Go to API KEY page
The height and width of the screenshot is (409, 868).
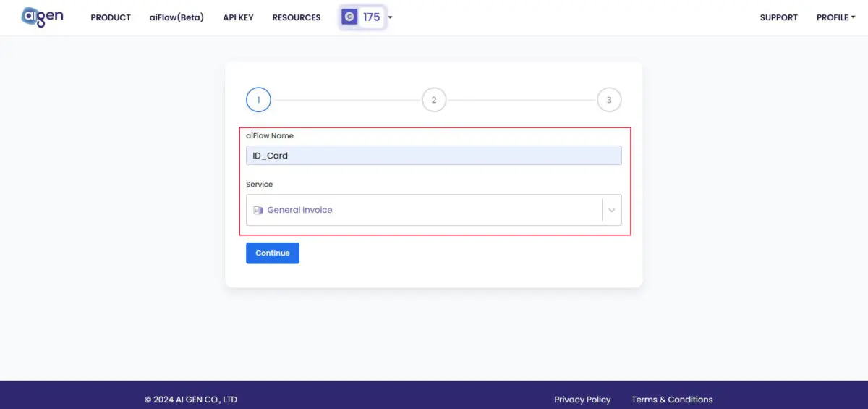[238, 17]
